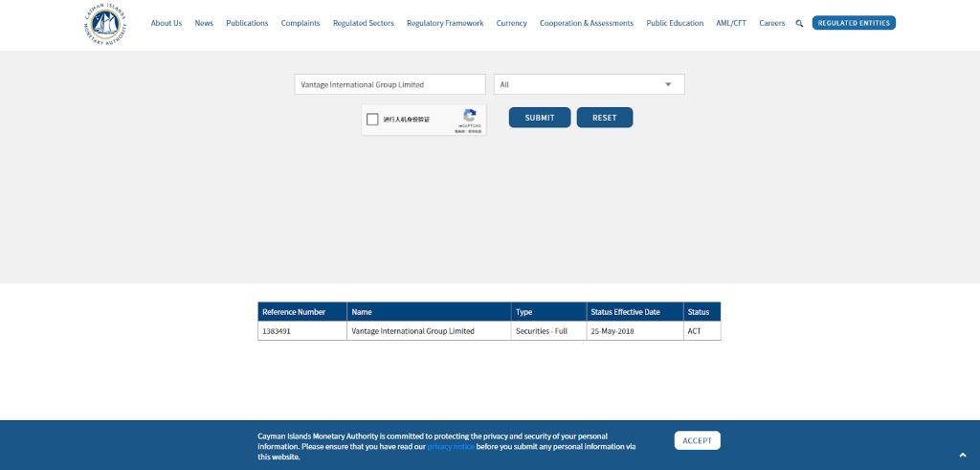Open the Currency menu
This screenshot has height=470, width=980.
(511, 23)
